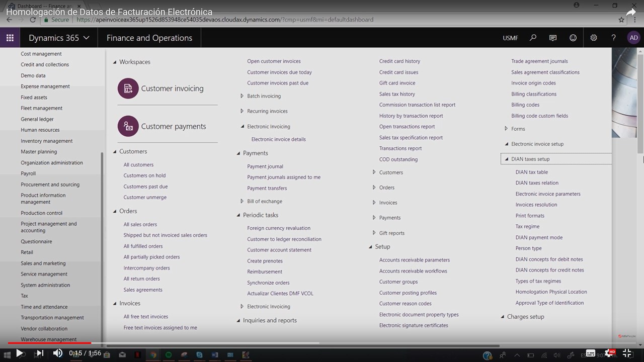644x362 pixels.
Task: Open the Tax module
Action: click(x=24, y=296)
